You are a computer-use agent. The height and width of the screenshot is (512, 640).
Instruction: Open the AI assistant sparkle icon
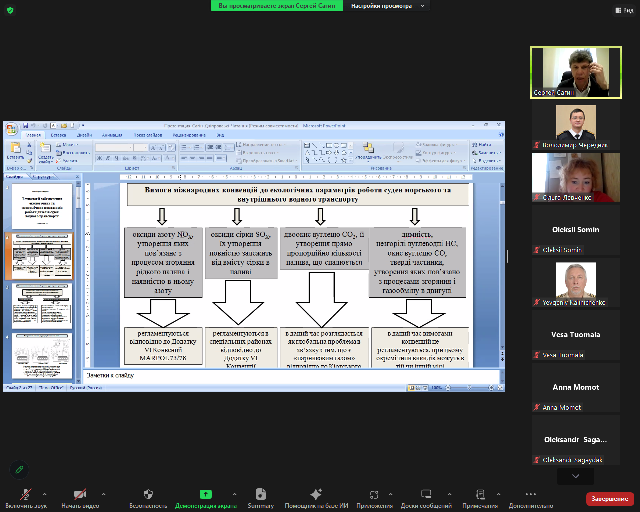point(316,494)
